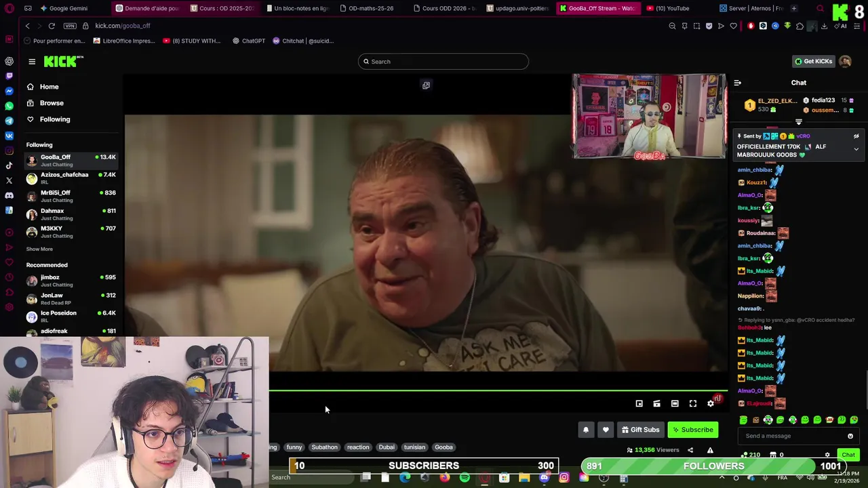Switch to the Demande d'aide tab

(x=147, y=8)
